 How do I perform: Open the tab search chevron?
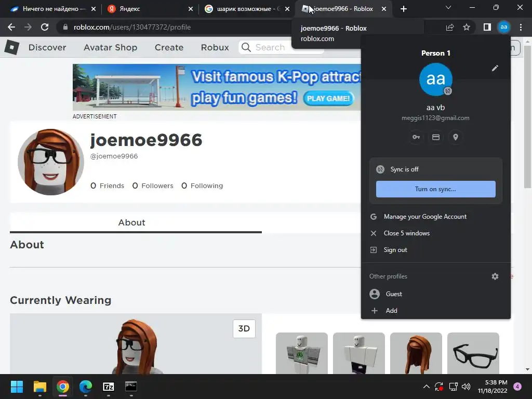tap(448, 7)
